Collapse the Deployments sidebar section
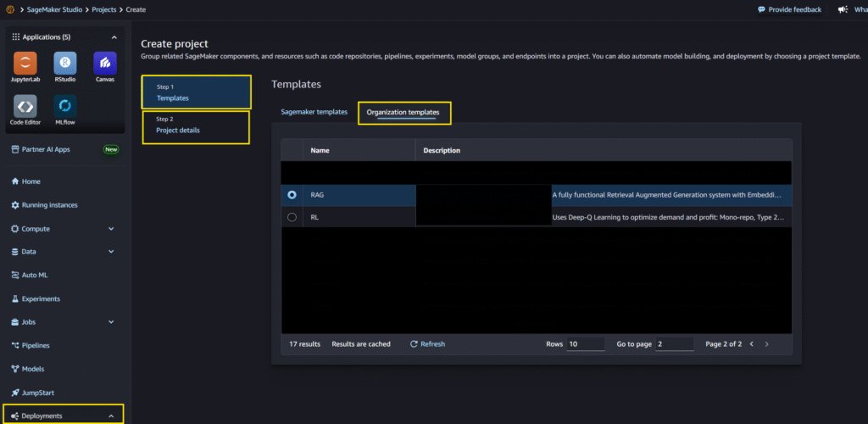 click(x=111, y=416)
